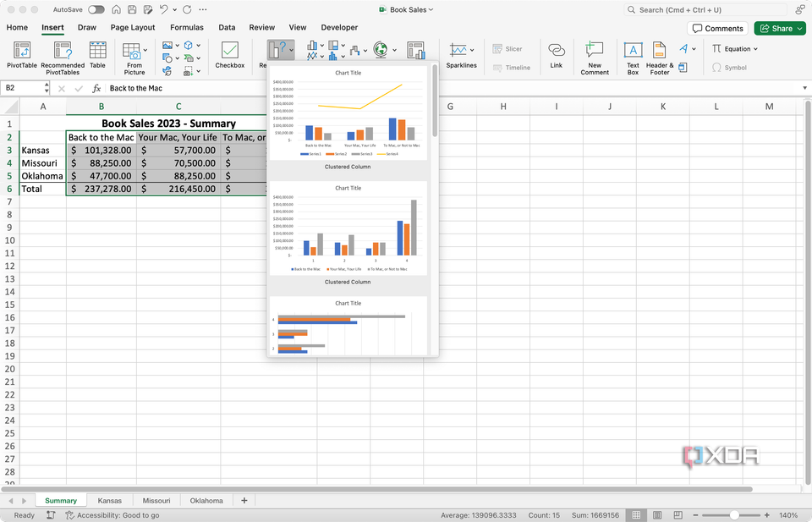Select the second Clustered Column chart preview
This screenshot has width=812, height=522.
(348, 228)
